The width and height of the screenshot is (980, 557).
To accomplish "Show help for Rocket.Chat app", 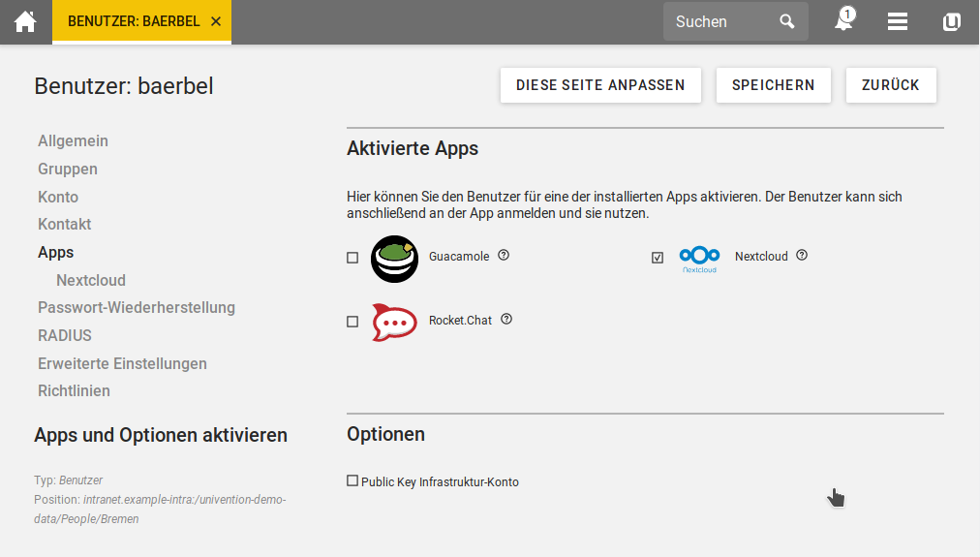I will [x=506, y=319].
